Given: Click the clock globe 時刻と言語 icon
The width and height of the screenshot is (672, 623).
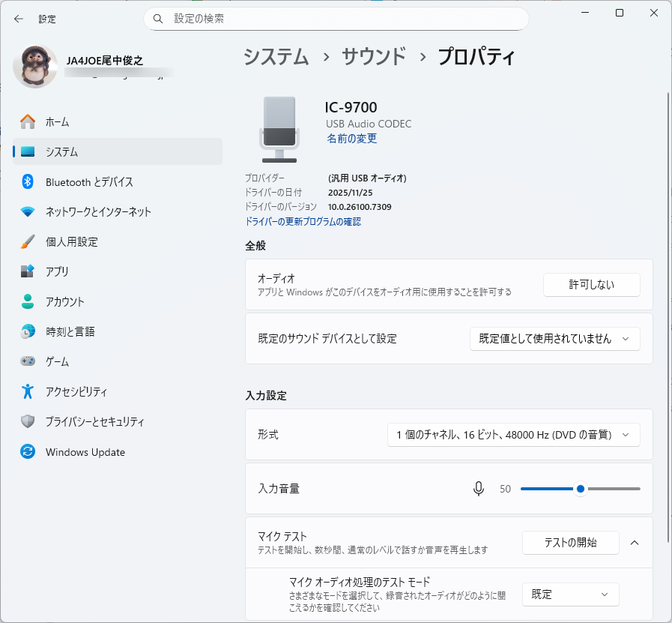Looking at the screenshot, I should (28, 331).
